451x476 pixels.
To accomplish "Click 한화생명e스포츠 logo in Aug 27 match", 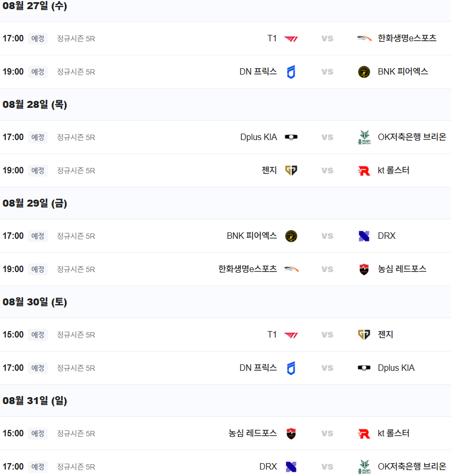I will 364,39.
